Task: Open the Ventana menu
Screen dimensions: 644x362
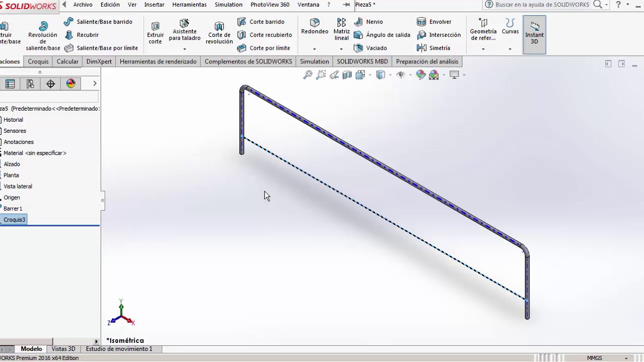Action: 308,5
